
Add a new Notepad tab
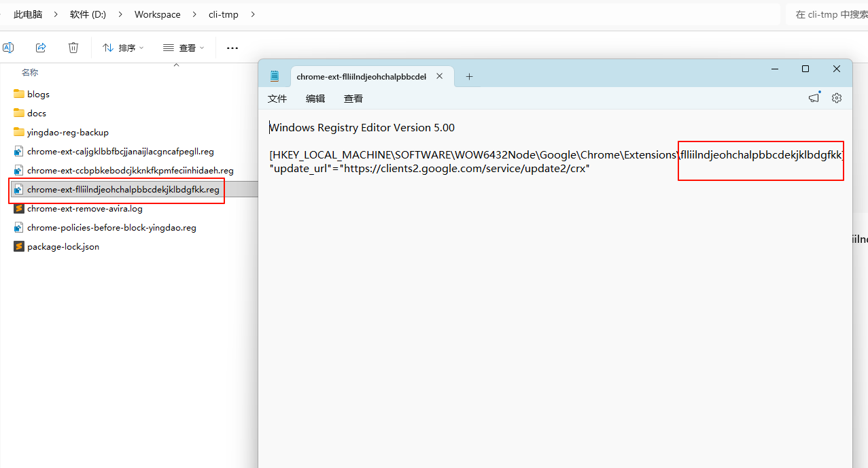pos(469,77)
